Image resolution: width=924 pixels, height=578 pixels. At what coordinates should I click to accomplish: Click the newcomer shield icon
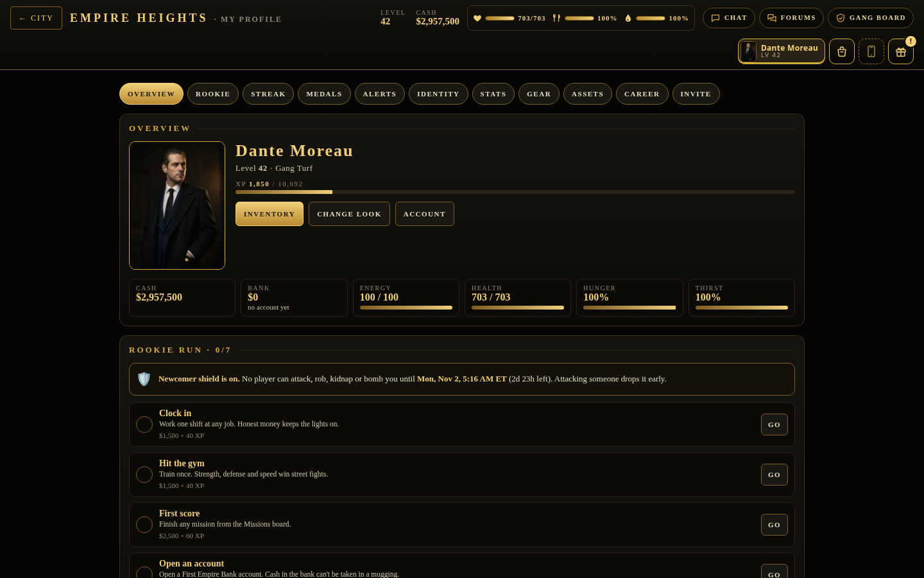[x=144, y=379]
